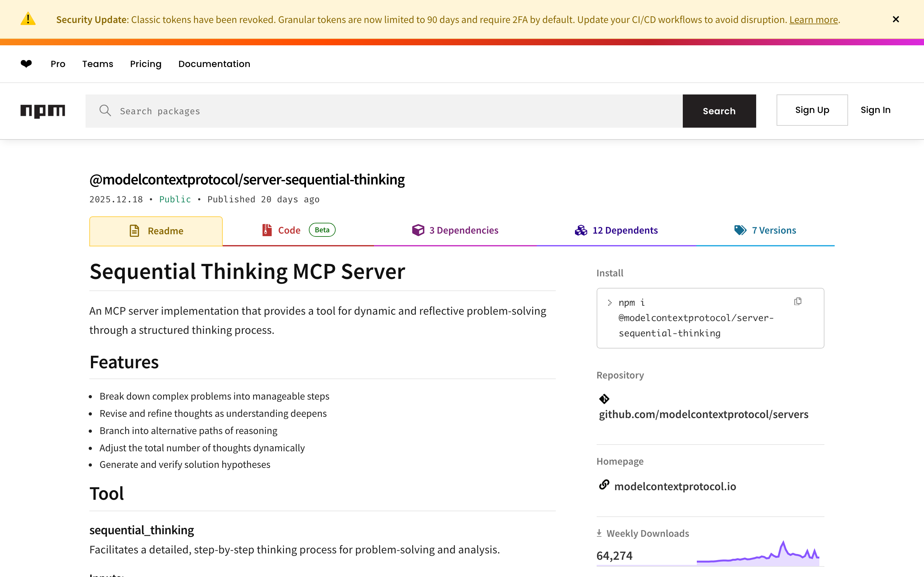Open the Pricing menu item

145,64
